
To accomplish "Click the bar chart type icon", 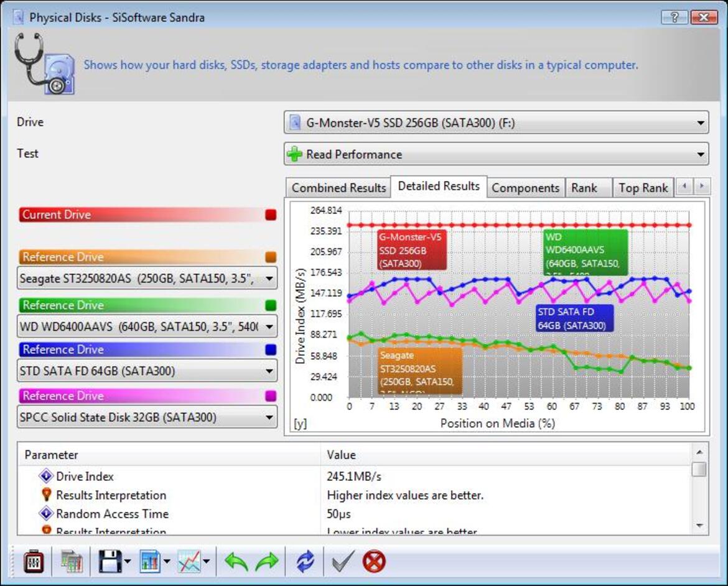I will (x=150, y=562).
